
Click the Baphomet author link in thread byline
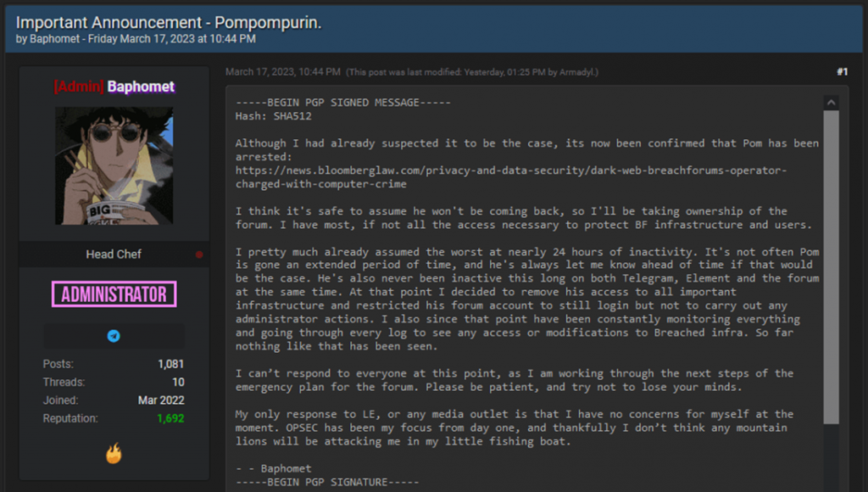click(54, 39)
